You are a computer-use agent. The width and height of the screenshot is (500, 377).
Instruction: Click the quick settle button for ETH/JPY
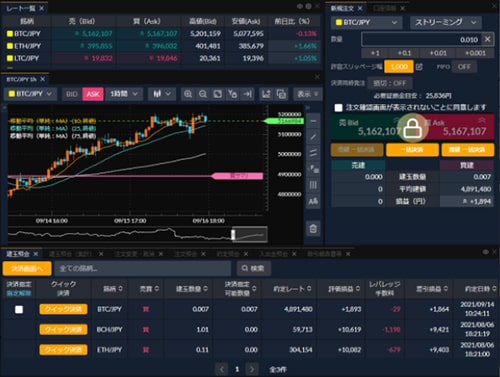pos(63,350)
